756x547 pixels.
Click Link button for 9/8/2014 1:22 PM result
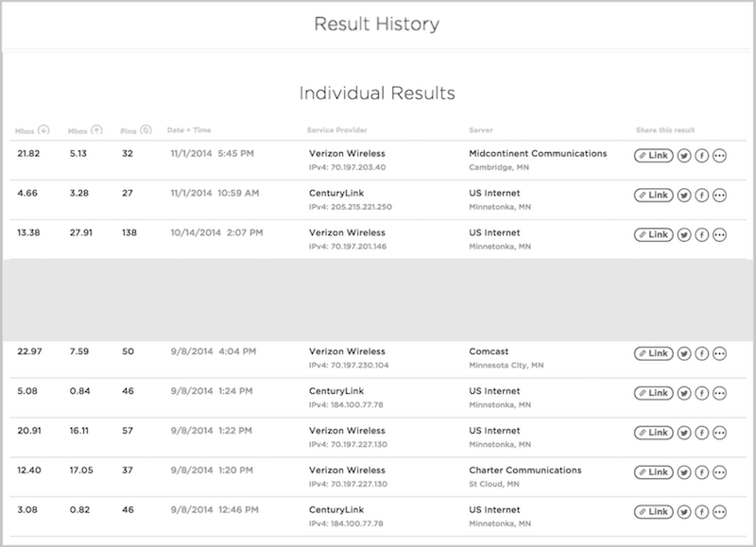coord(654,433)
